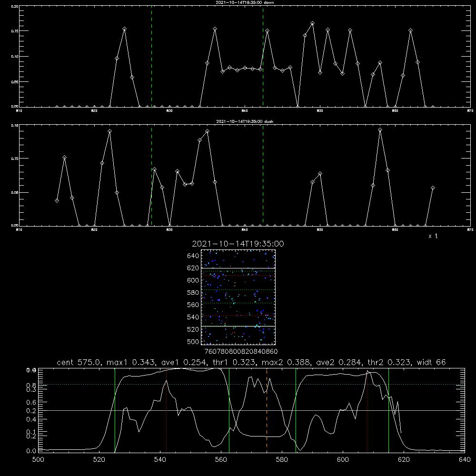Click the red dotted marker near 542
The height and width of the screenshot is (476, 476).
tap(166, 410)
